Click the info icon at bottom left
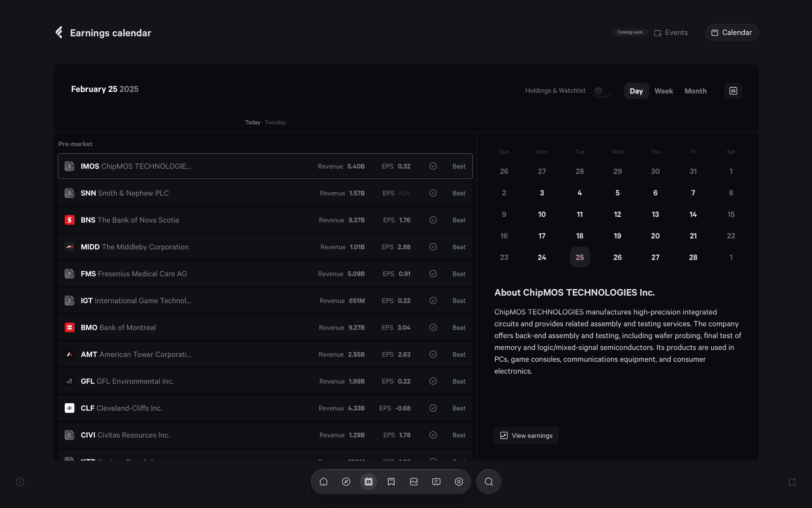The height and width of the screenshot is (508, 812). click(x=20, y=482)
